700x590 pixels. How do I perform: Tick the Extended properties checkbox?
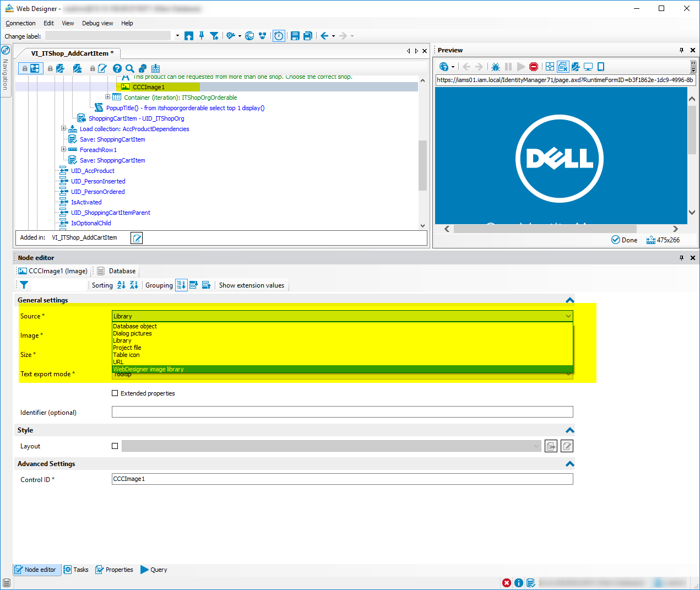coord(115,393)
